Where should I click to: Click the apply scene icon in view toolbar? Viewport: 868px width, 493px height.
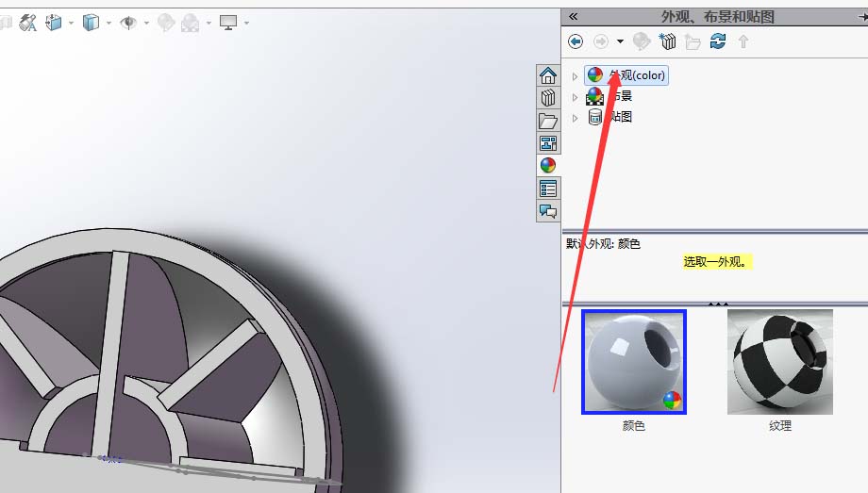point(190,23)
